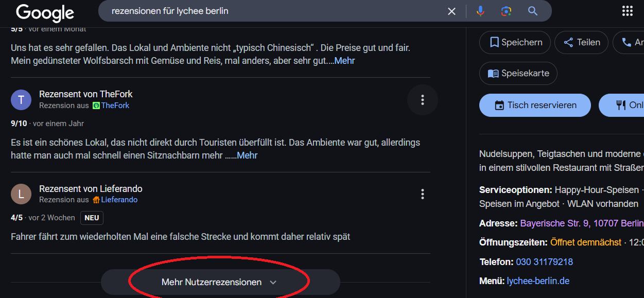This screenshot has height=298, width=644.
Task: Clear the search query with X icon
Action: coord(451,11)
